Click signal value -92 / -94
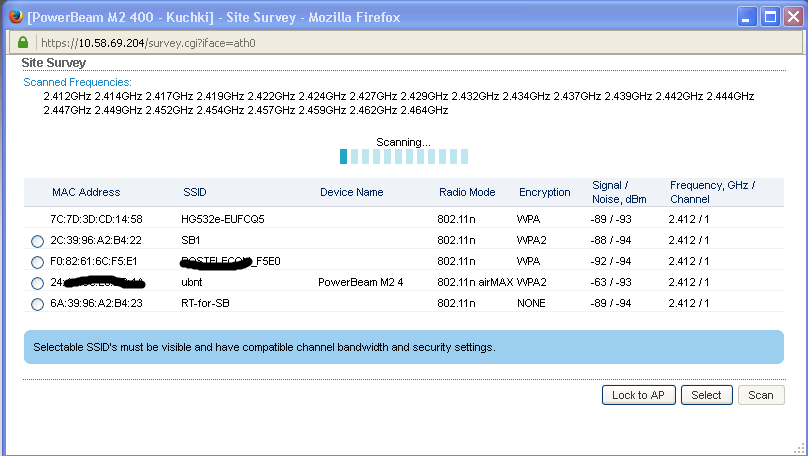This screenshot has width=808, height=456. (x=611, y=261)
